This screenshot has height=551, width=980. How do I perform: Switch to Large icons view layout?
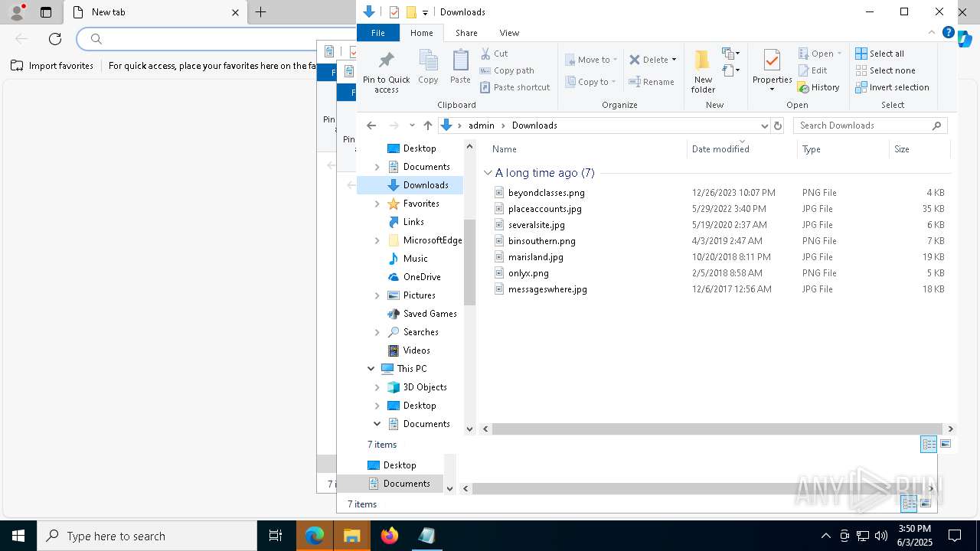946,444
